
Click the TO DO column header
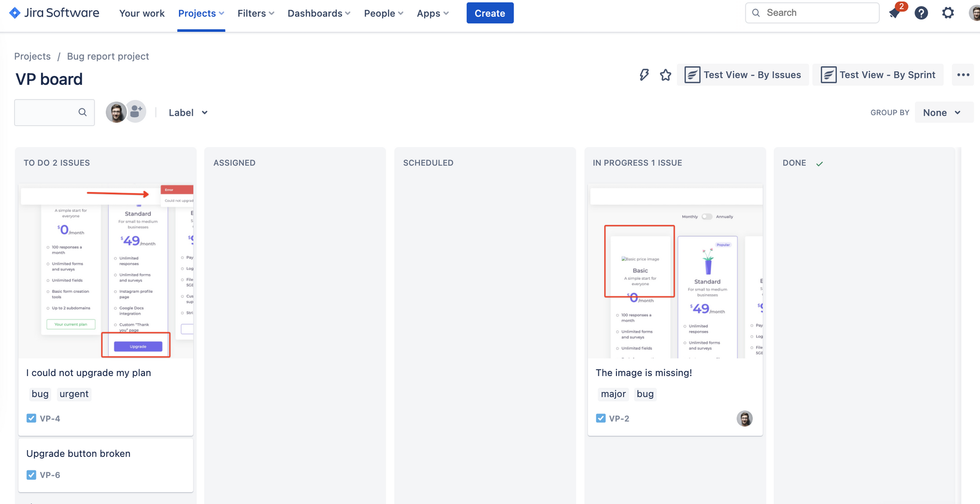tap(57, 163)
